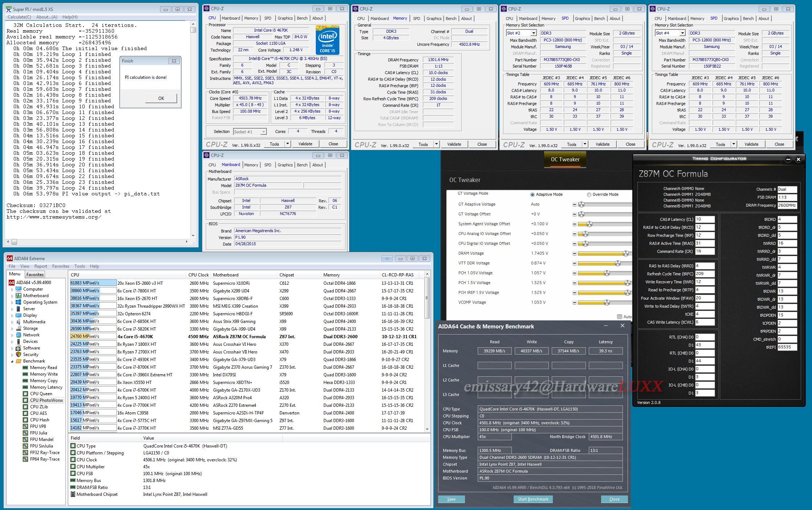This screenshot has width=812, height=510.
Task: Click the Memory Latency benchmark RAM icon
Action: click(x=25, y=387)
